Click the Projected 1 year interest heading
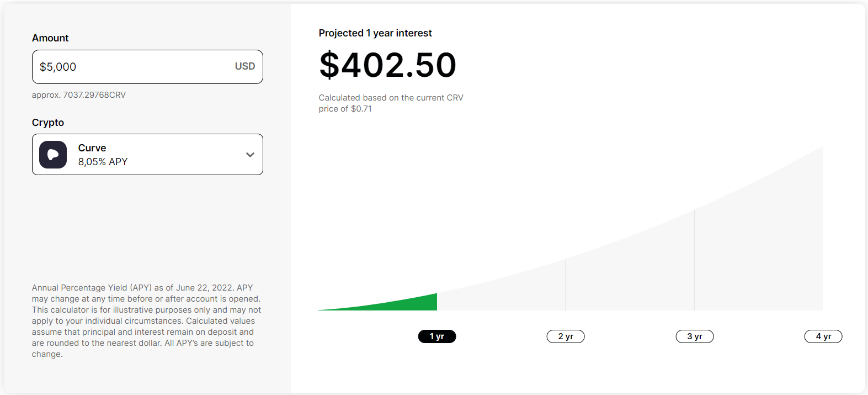The image size is (868, 395). click(375, 33)
